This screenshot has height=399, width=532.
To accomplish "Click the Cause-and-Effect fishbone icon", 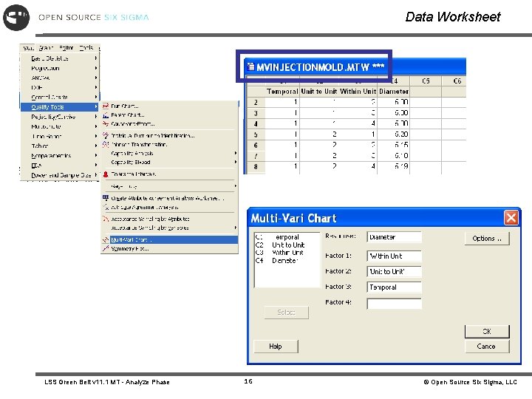I will coord(106,124).
